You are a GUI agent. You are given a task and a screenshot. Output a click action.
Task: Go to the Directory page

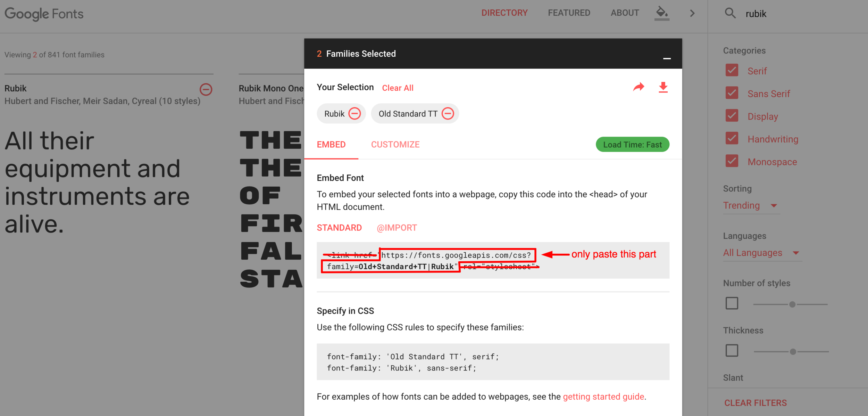coord(504,13)
